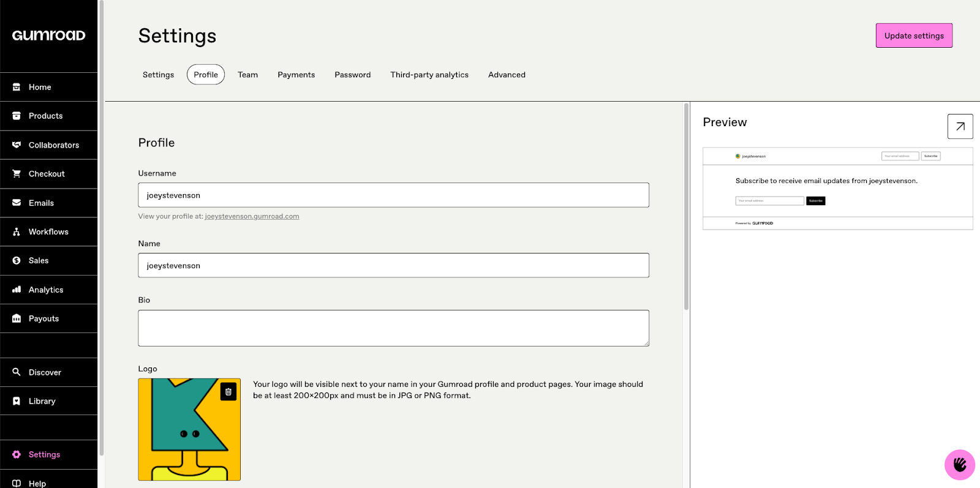Viewport: 980px width, 488px height.
Task: Click the Sales dollar icon
Action: tap(17, 260)
